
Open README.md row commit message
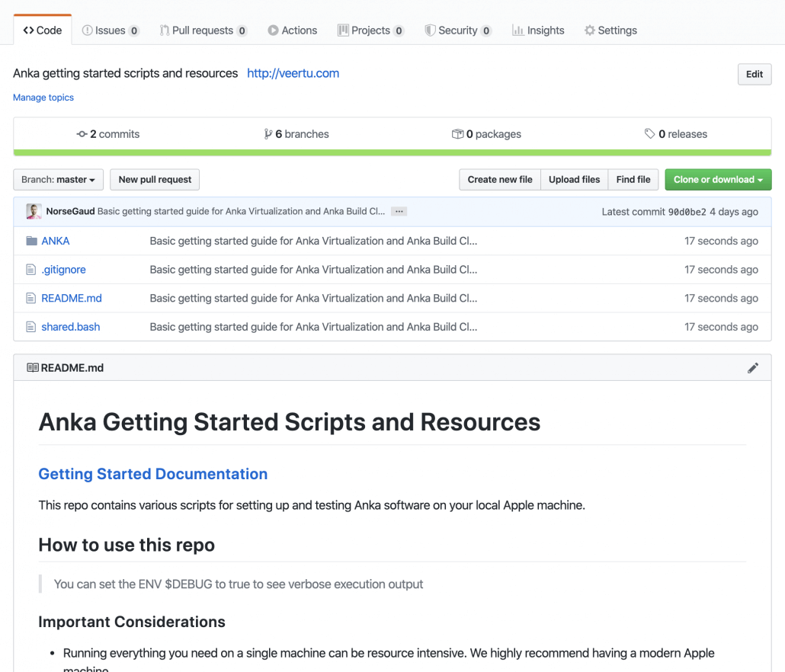(313, 298)
